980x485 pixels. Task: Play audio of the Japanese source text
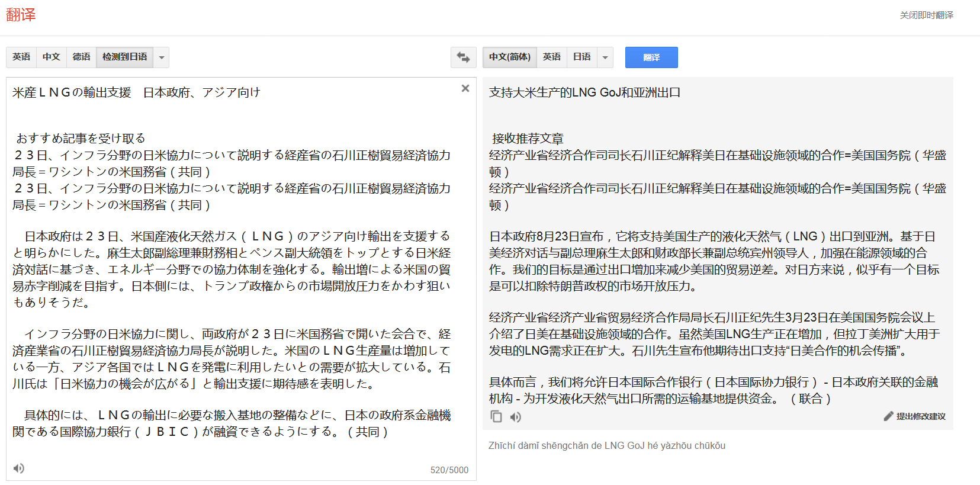[x=19, y=468]
